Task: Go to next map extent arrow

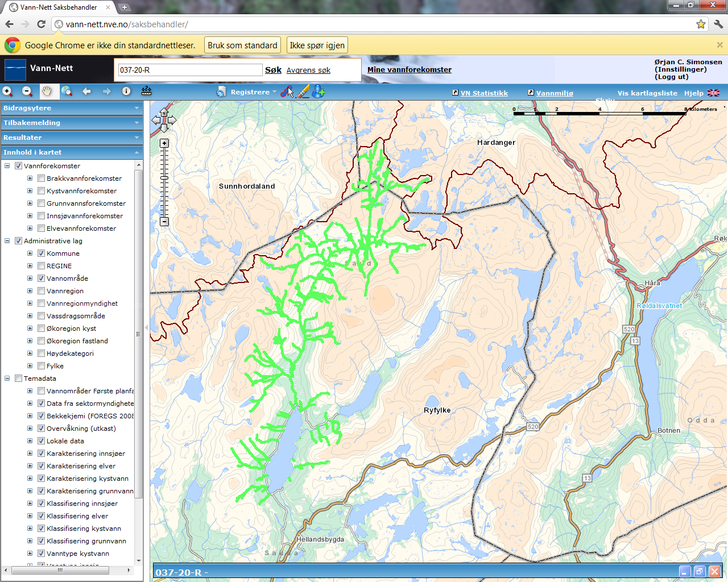Action: 106,91
